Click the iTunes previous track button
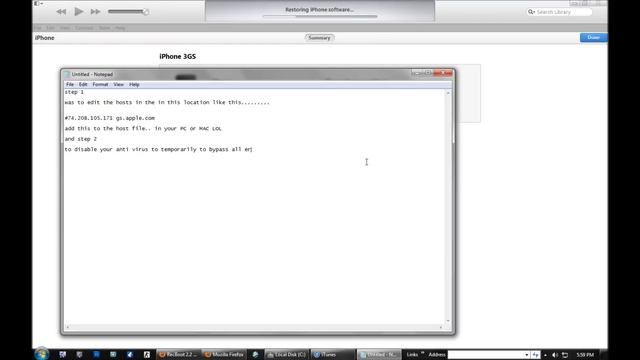This screenshot has width=640, height=360. point(61,12)
